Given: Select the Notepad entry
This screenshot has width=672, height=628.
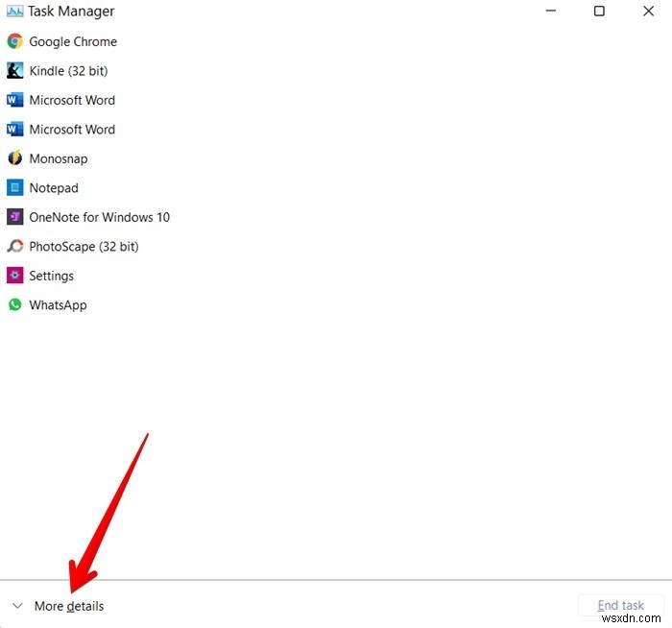Looking at the screenshot, I should 54,188.
